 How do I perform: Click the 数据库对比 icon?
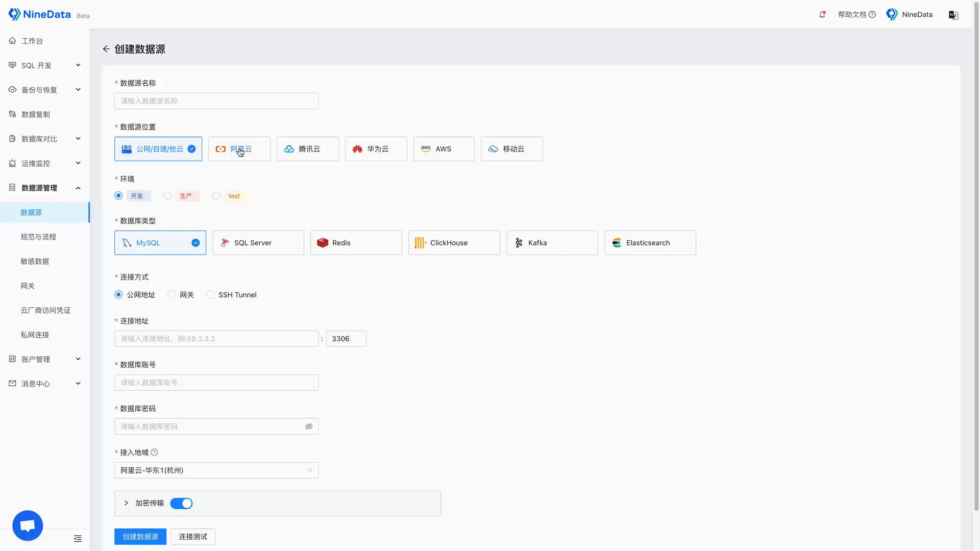tap(12, 138)
